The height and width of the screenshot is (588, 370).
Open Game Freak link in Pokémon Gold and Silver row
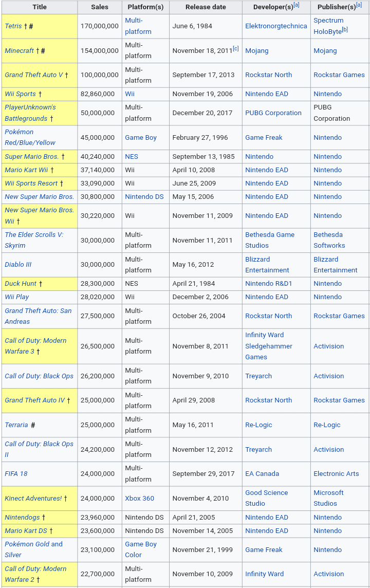tap(264, 550)
